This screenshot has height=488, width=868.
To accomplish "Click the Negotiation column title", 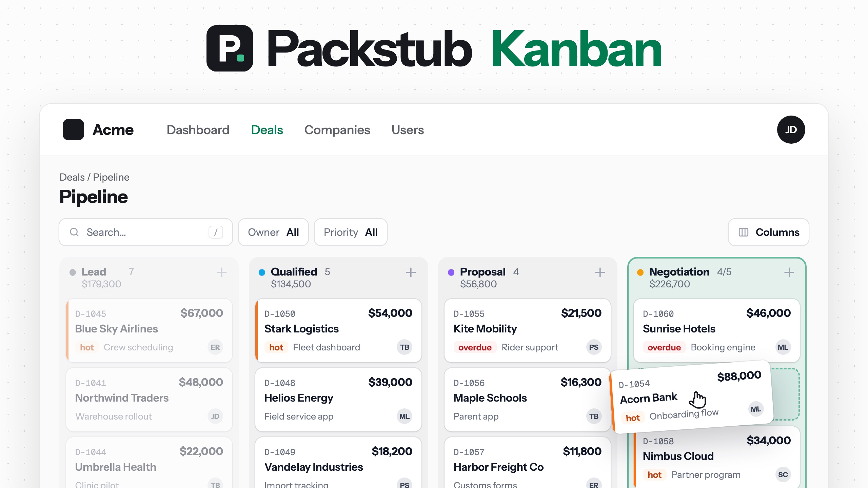I will (x=679, y=272).
